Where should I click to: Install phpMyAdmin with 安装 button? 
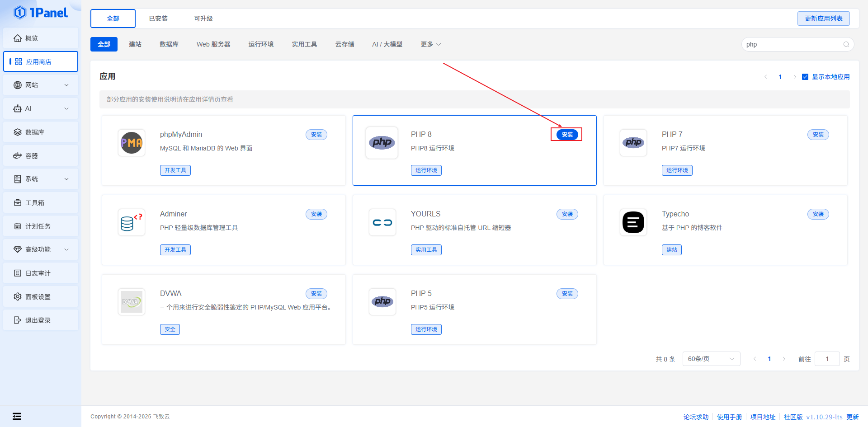316,135
